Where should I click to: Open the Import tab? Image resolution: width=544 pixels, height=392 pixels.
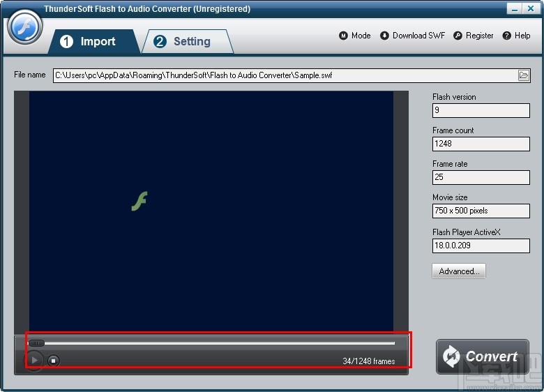point(93,41)
